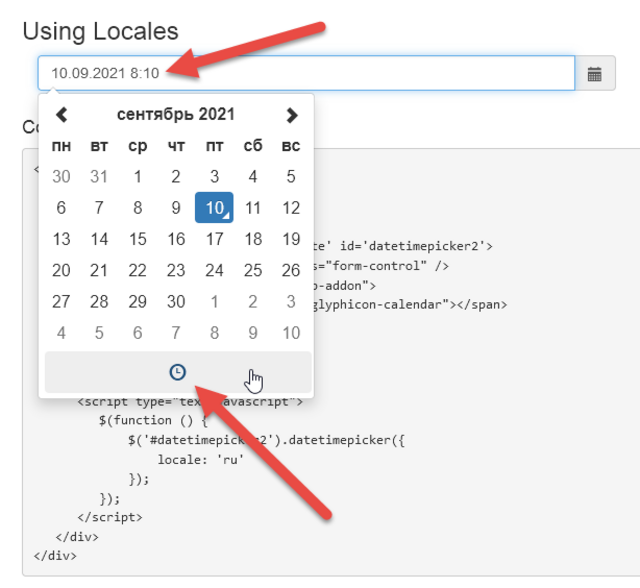The image size is (640, 588).
Task: Pick day 22
Action: pos(138,270)
